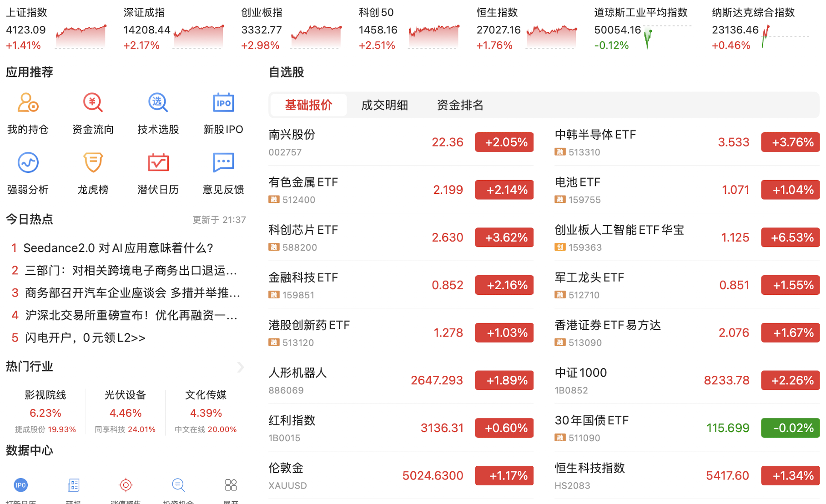Expand 热门行业 using the right chevron
The width and height of the screenshot is (826, 504).
(241, 367)
